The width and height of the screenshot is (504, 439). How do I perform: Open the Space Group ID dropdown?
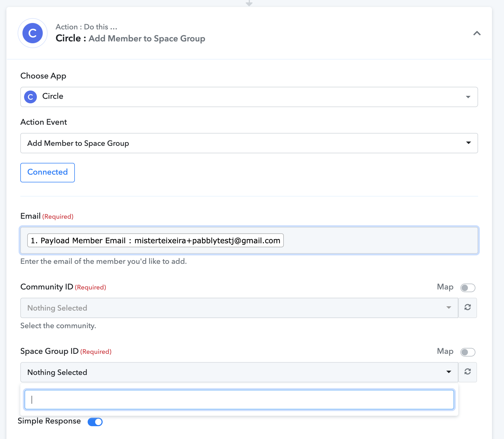click(x=239, y=372)
